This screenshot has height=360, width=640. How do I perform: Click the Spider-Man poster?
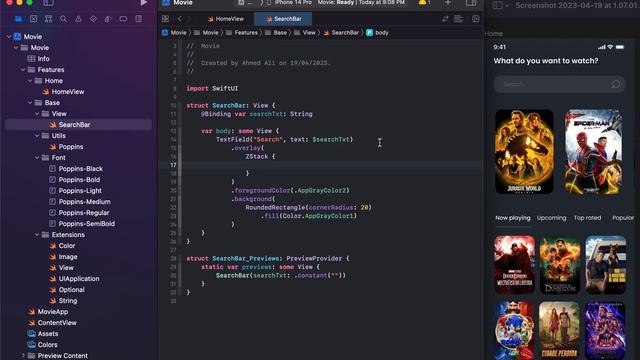coord(593,151)
